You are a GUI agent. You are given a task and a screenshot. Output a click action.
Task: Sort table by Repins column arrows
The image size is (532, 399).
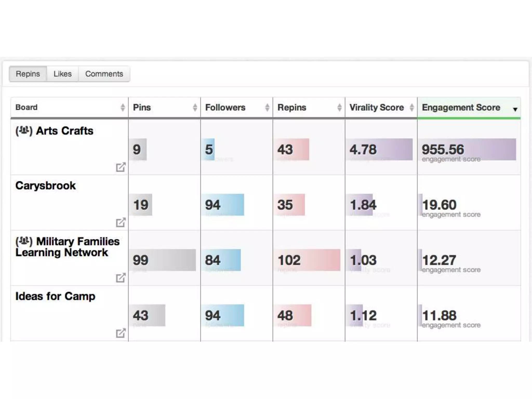(x=339, y=107)
